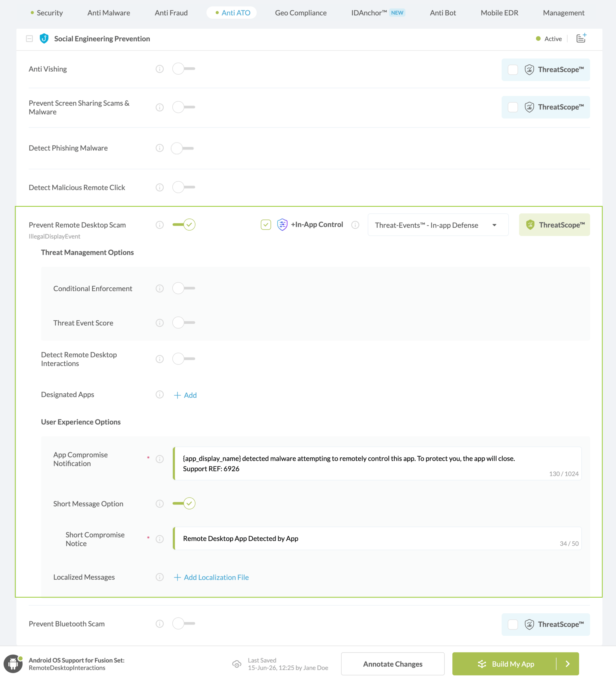The height and width of the screenshot is (681, 616).
Task: Enable Prevent Bluetooth Scam toggle
Action: click(x=183, y=623)
